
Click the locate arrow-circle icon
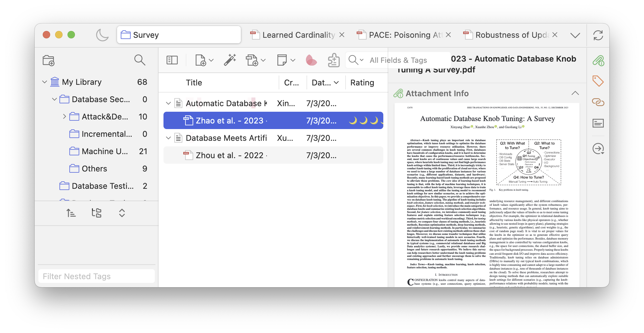(598, 149)
